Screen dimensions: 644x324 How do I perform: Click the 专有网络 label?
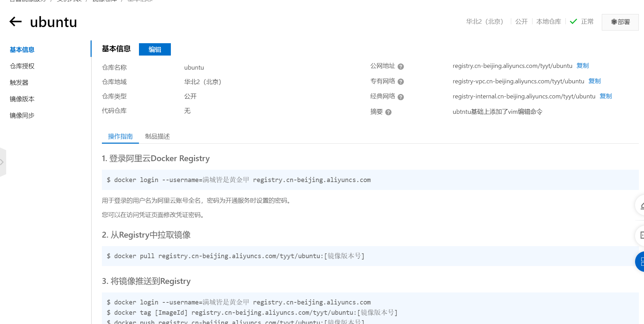[383, 81]
